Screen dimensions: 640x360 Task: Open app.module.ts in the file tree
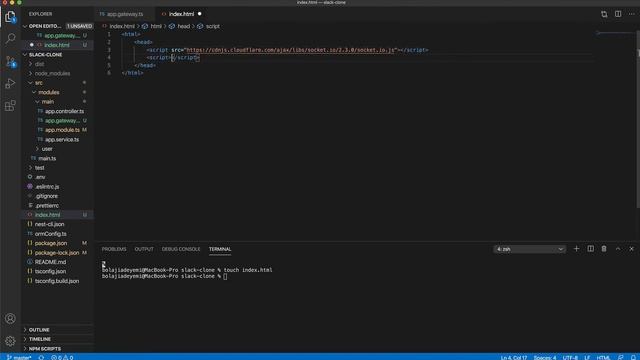point(57,130)
